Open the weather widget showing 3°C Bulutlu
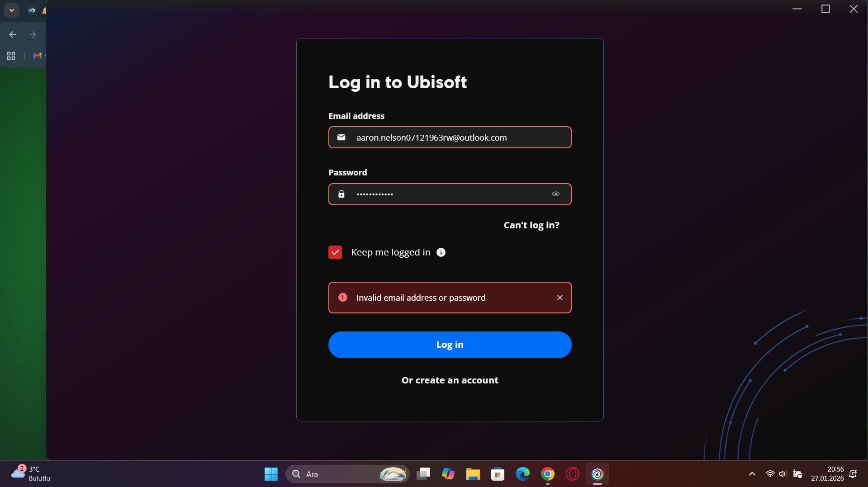The width and height of the screenshot is (868, 487). click(x=31, y=474)
